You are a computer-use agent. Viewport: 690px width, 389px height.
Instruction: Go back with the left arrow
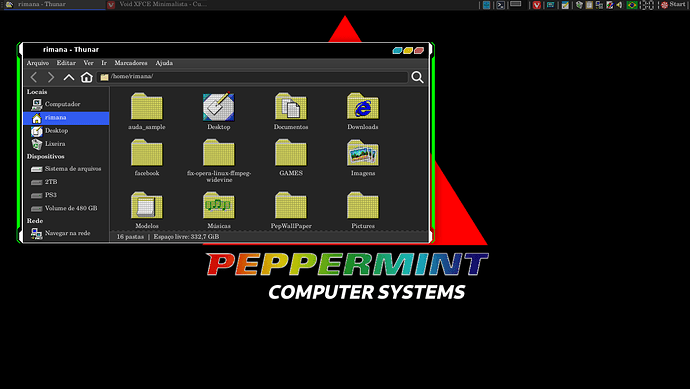[34, 77]
